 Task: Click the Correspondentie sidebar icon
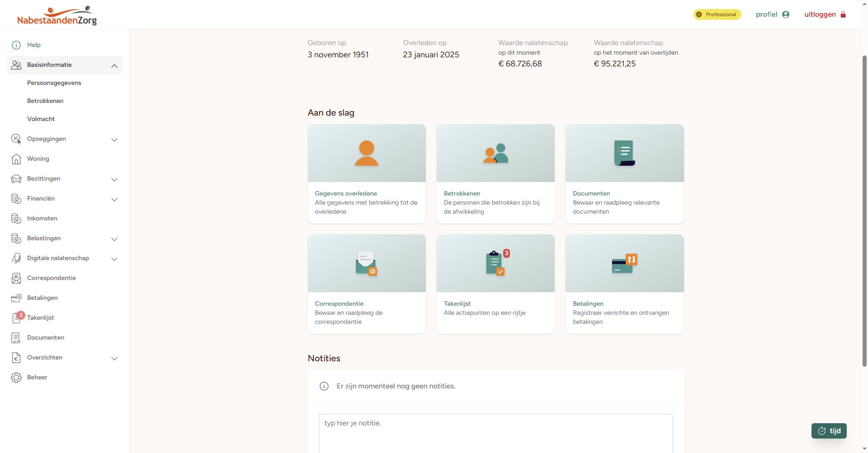click(16, 278)
